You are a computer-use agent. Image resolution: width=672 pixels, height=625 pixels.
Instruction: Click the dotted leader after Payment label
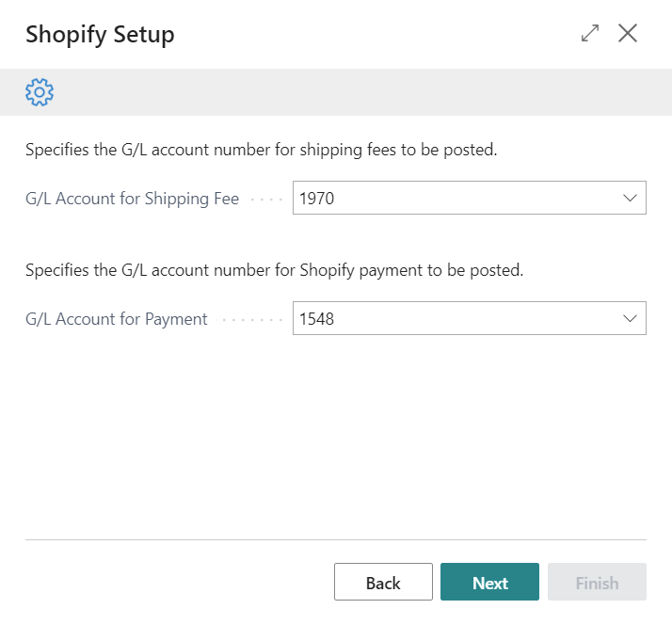click(x=249, y=319)
